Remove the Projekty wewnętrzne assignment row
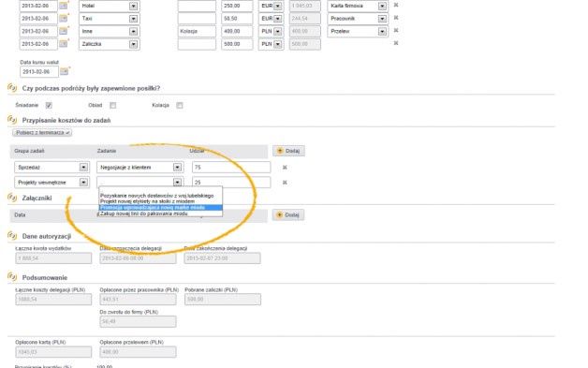This screenshot has height=368, width=588. 285,183
